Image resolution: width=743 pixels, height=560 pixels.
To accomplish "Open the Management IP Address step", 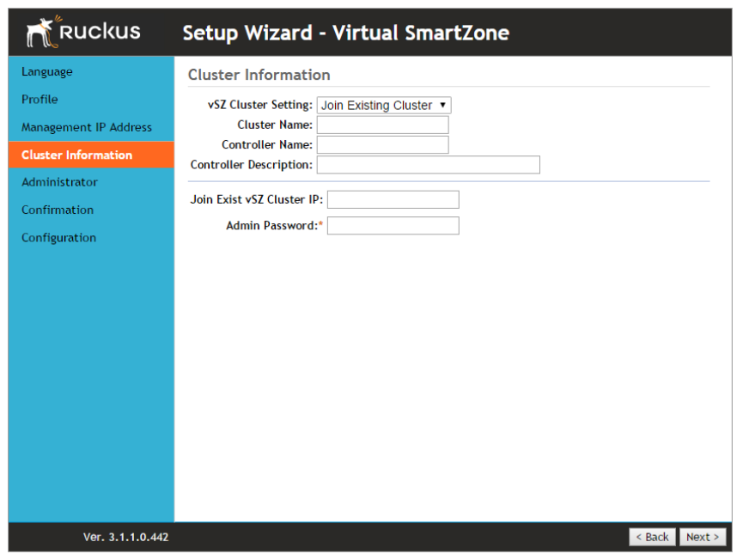I will [x=87, y=127].
